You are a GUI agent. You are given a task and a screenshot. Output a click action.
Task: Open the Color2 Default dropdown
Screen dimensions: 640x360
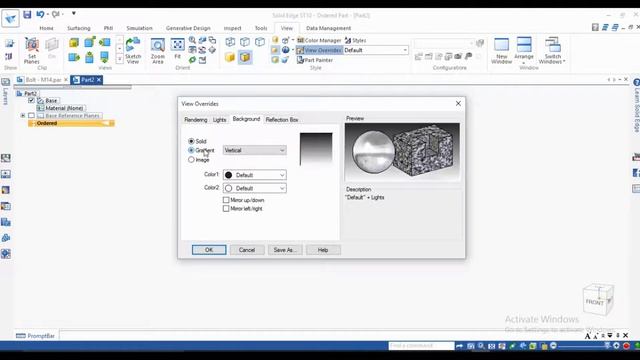(255, 188)
